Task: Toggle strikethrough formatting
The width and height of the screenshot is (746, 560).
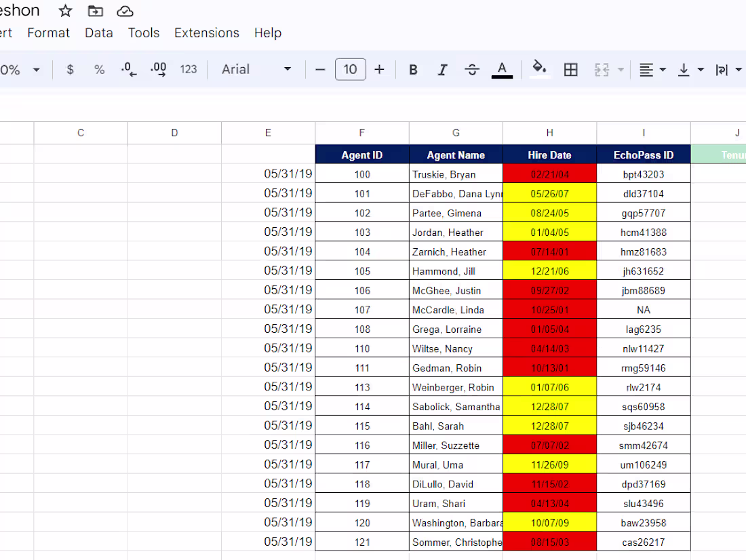Action: (472, 70)
